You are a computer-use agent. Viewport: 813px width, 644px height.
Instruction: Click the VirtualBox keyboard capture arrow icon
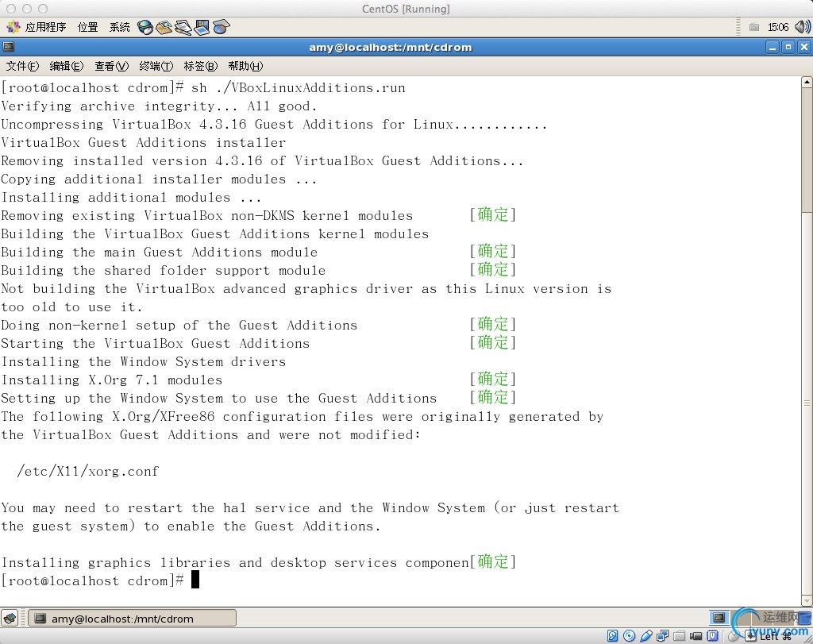click(750, 636)
